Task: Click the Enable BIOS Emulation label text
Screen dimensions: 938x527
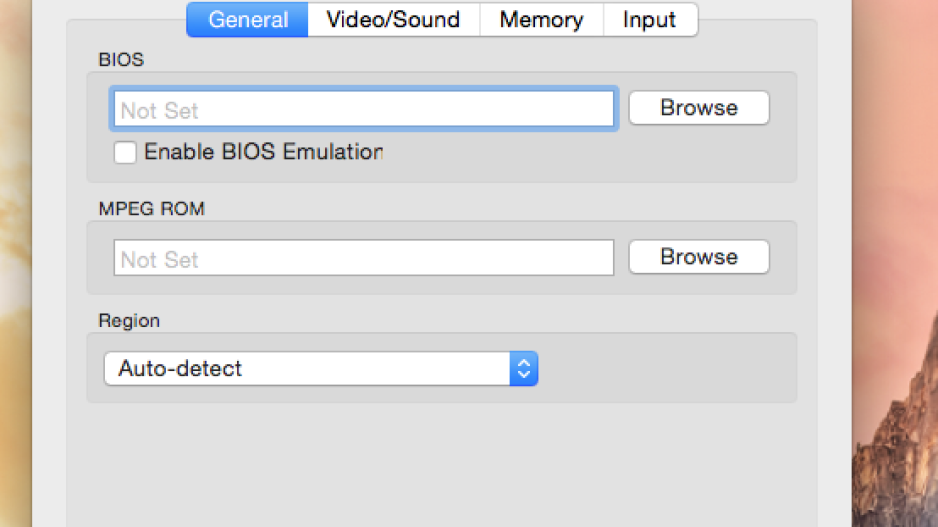Action: (x=263, y=152)
